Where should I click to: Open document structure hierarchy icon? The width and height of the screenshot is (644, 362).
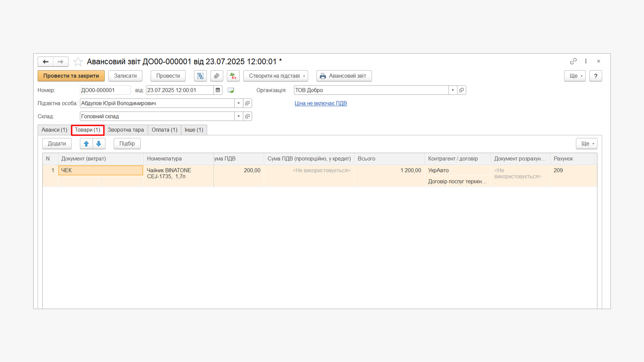pos(200,76)
